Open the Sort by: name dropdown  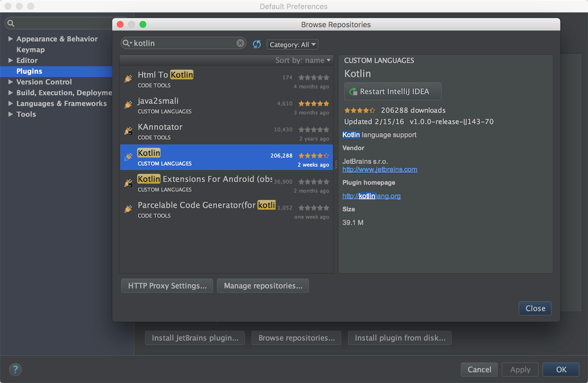point(303,60)
